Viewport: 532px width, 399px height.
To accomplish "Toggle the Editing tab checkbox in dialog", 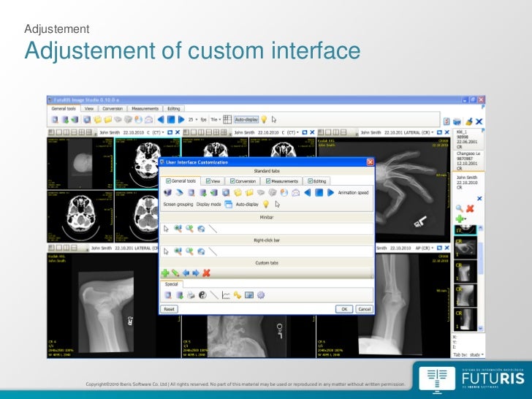I will tap(310, 181).
